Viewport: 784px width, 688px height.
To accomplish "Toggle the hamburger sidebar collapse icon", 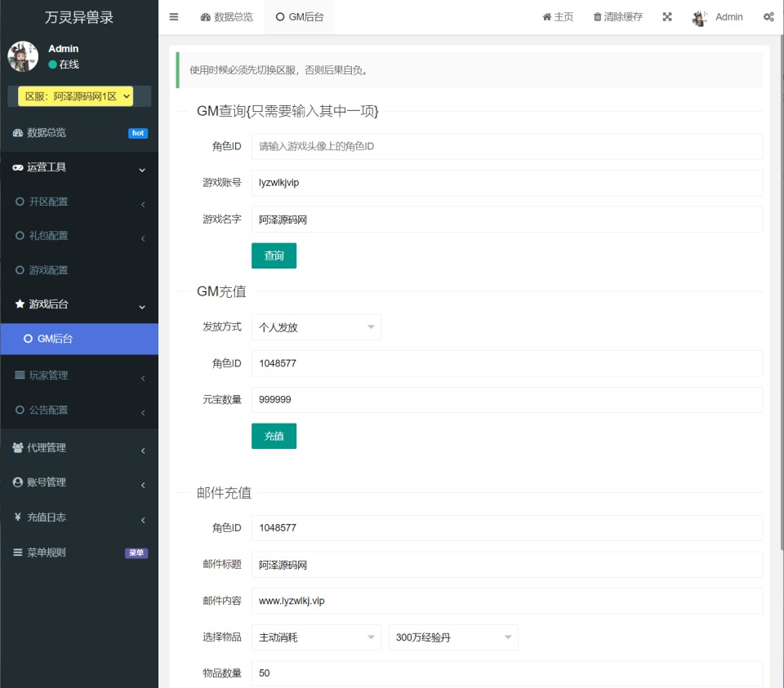I will (173, 17).
